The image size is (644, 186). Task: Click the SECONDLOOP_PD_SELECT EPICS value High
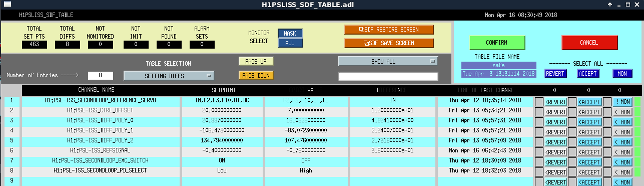(306, 170)
